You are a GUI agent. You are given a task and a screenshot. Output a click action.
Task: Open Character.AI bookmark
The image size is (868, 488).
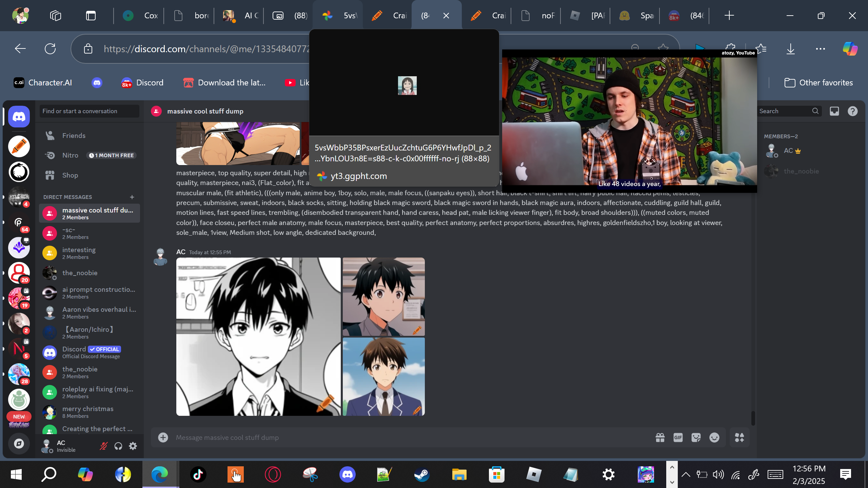[43, 83]
